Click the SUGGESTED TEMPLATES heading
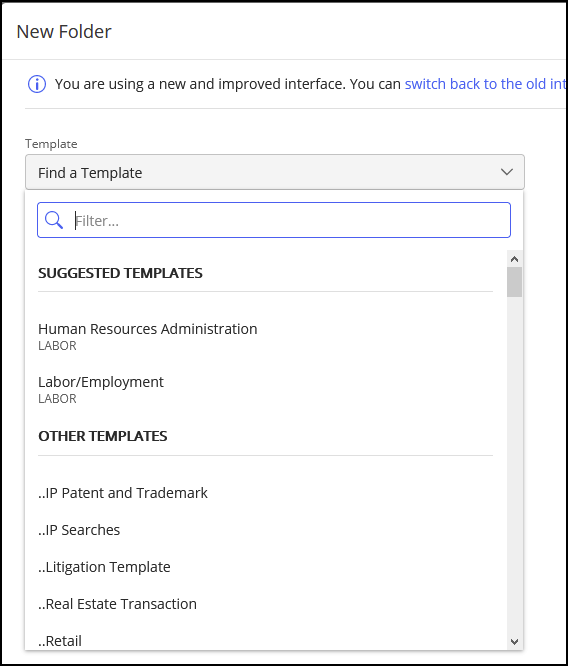 pyautogui.click(x=120, y=273)
